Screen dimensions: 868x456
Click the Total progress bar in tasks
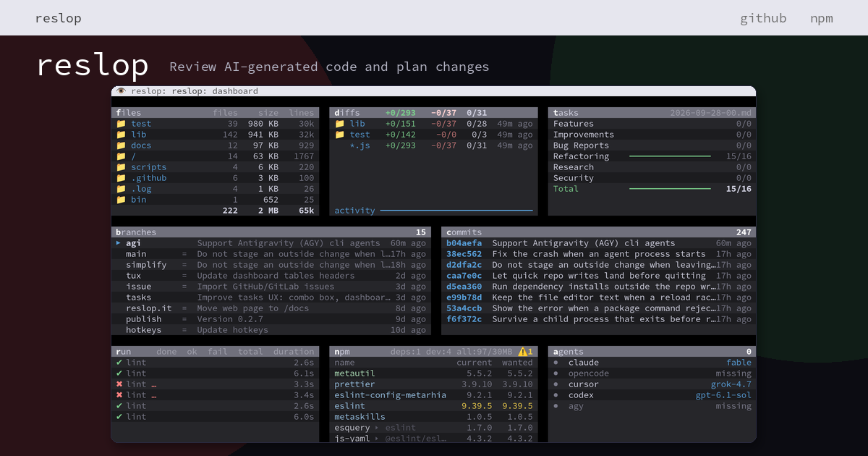pos(670,189)
